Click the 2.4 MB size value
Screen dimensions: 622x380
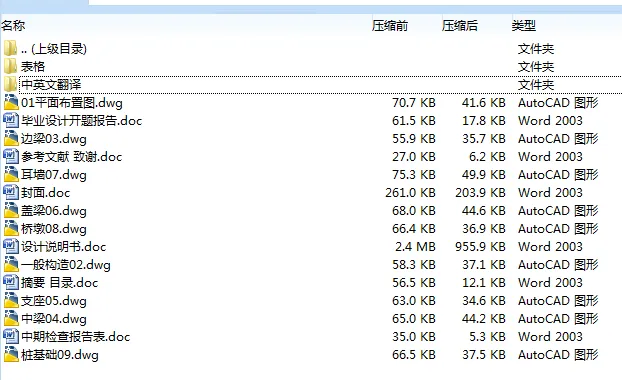click(x=415, y=247)
